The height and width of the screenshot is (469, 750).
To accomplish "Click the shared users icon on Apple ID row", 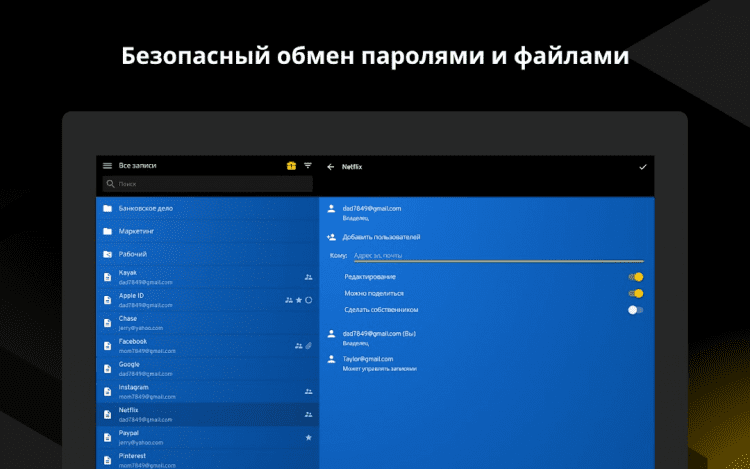I will point(289,300).
